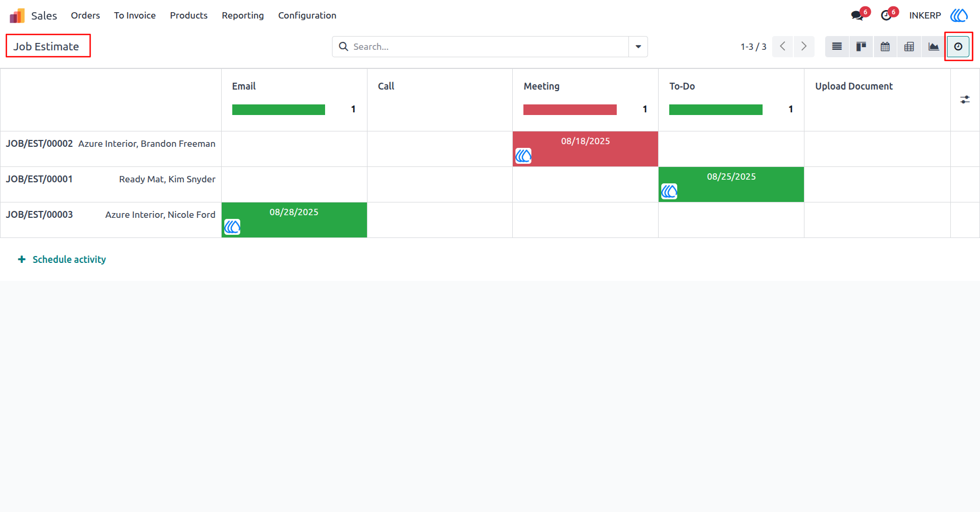Click the Upload Document column header

pyautogui.click(x=854, y=86)
